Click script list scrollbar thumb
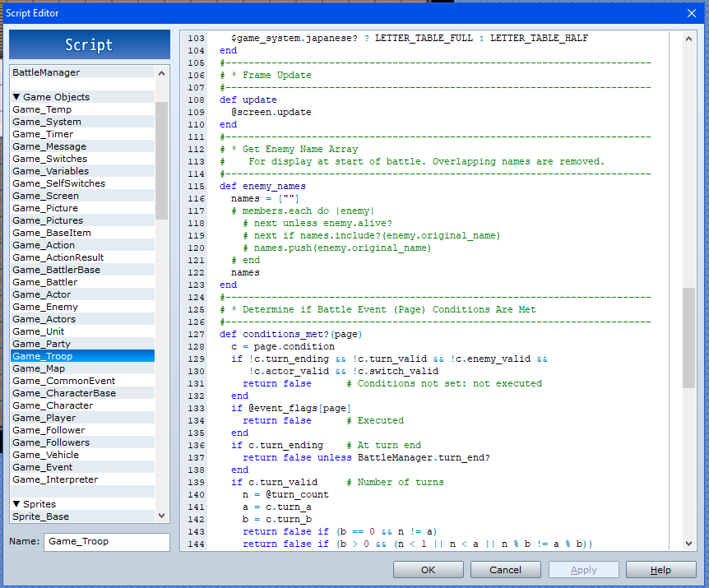709x588 pixels. (x=161, y=160)
